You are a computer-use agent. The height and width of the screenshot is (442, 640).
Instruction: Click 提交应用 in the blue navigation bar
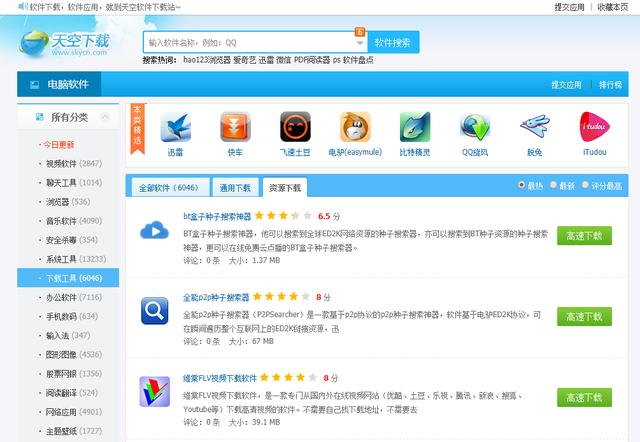click(x=567, y=84)
